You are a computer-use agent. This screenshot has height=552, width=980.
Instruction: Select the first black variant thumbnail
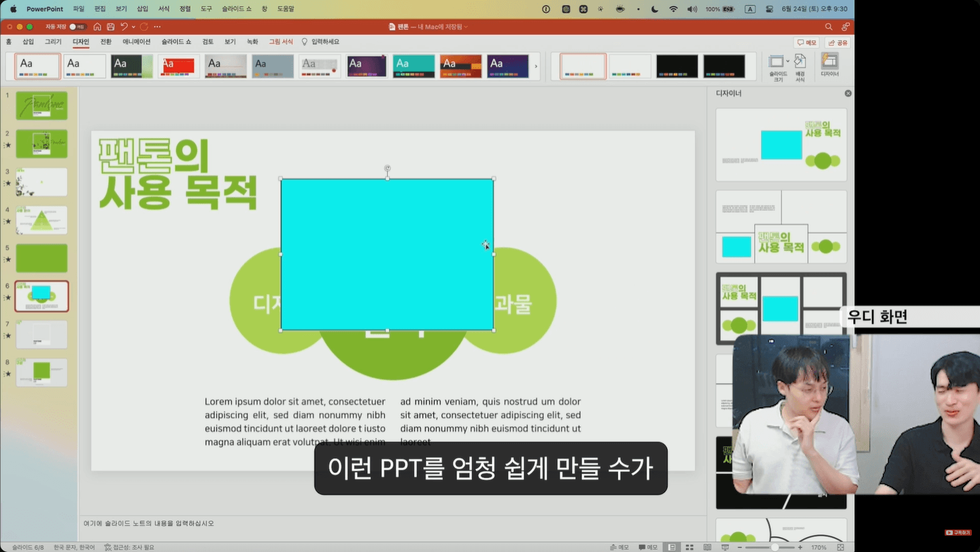tap(677, 66)
